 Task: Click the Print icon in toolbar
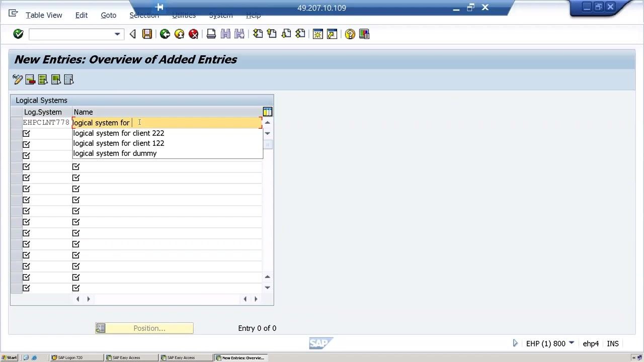pos(211,34)
